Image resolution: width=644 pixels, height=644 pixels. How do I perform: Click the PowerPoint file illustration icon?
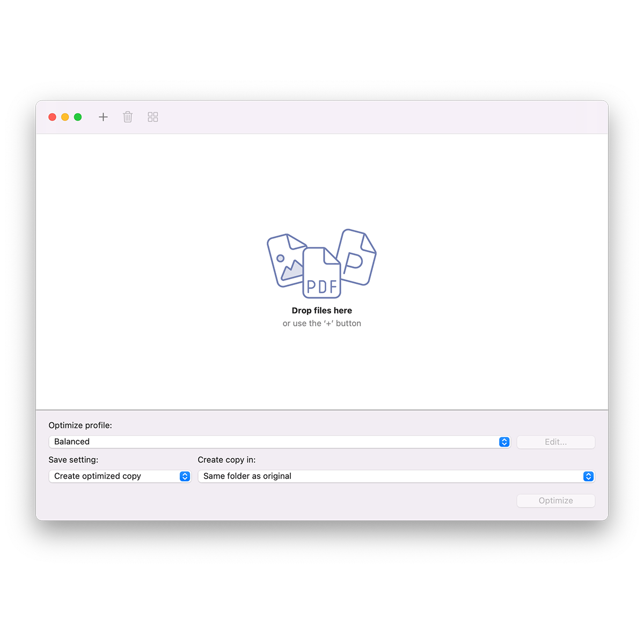pos(357,255)
